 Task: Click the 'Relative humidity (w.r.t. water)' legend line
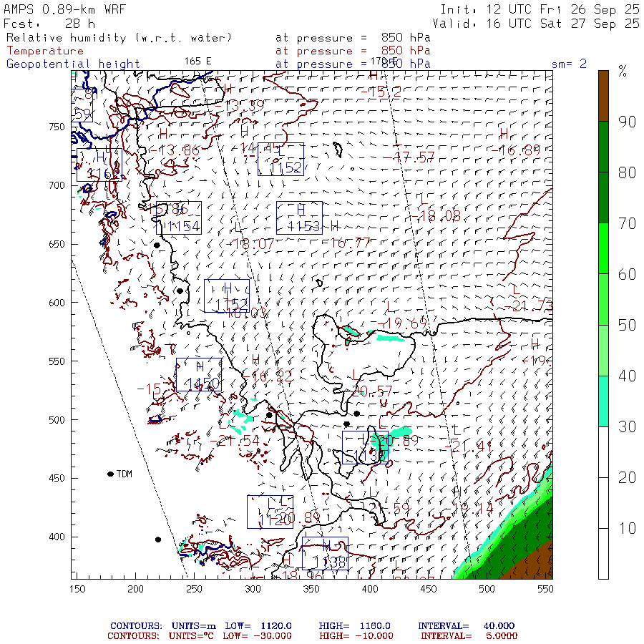click(119, 38)
